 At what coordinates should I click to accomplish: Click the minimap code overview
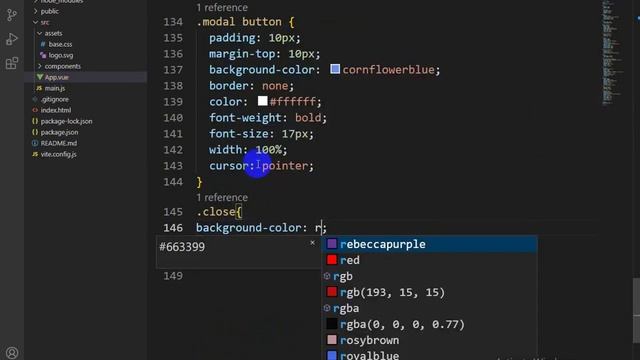click(x=612, y=53)
